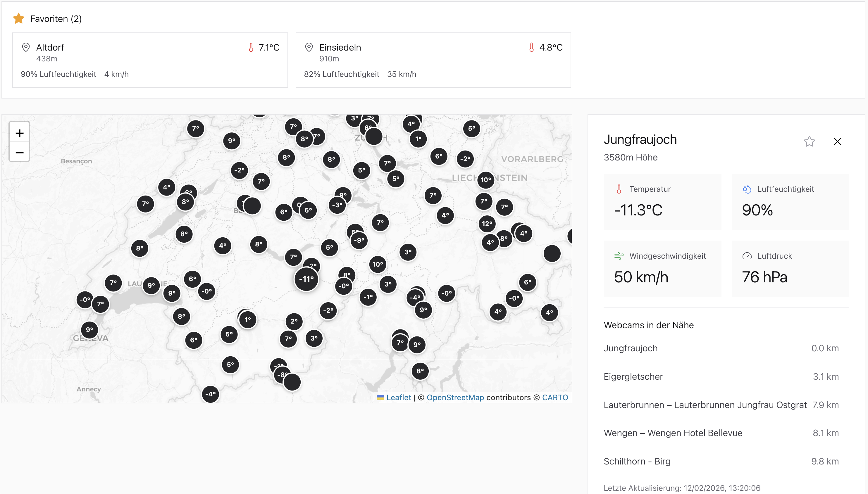Open Wengen Hotel Bellevue webcam
The width and height of the screenshot is (868, 494).
[x=673, y=433]
